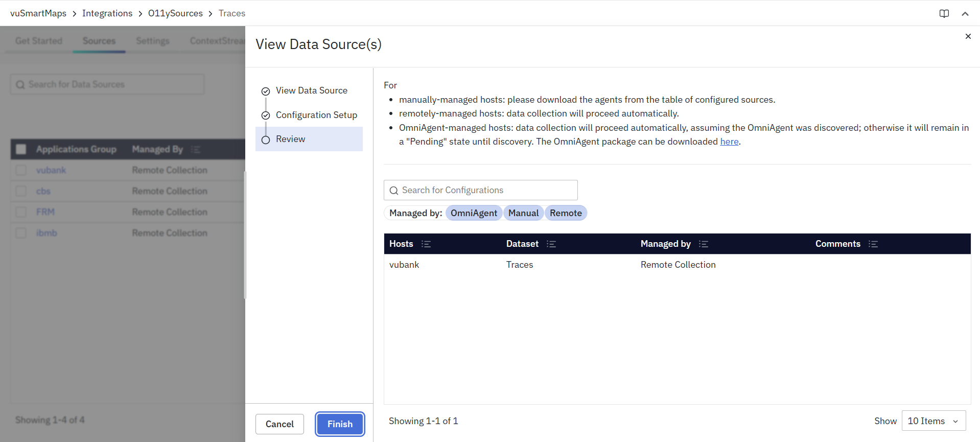Go to the Integrations breadcrumb
This screenshot has height=442, width=980.
click(107, 13)
